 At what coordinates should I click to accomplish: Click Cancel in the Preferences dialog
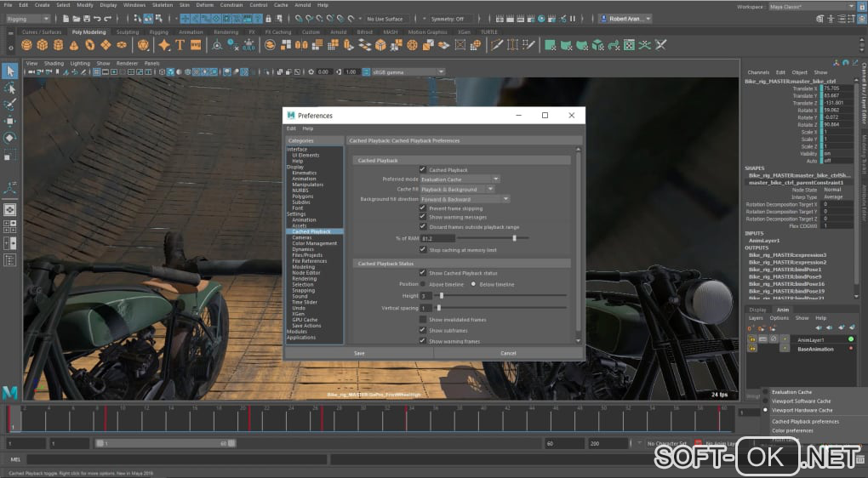click(508, 353)
